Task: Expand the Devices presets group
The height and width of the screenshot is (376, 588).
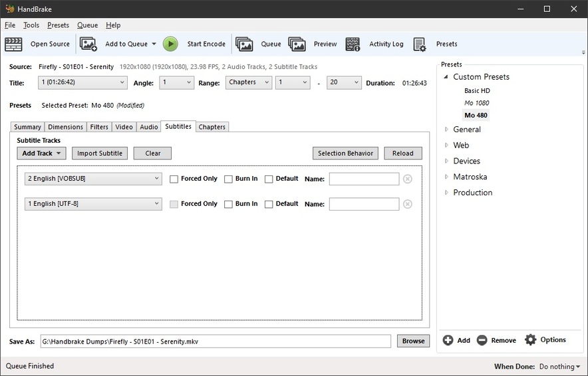Action: point(446,161)
